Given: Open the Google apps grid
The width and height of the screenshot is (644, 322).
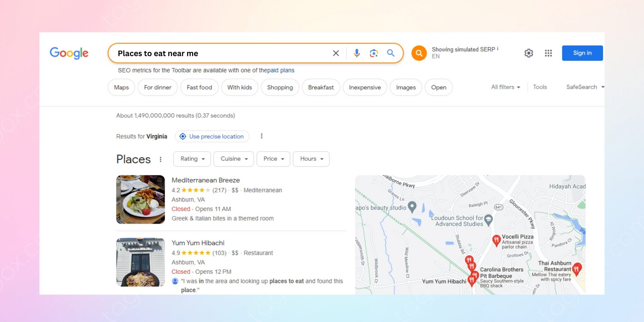Looking at the screenshot, I should point(548,53).
